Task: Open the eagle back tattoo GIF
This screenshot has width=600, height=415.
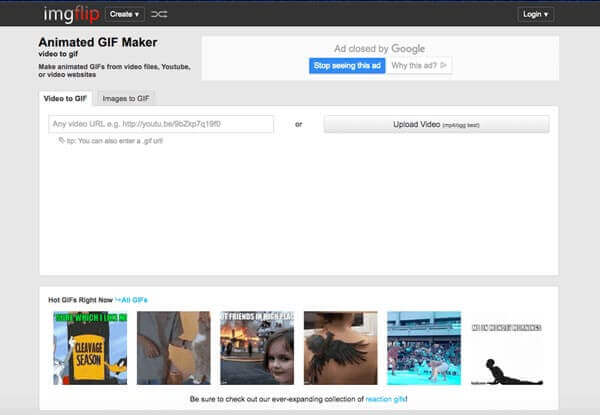Action: [x=340, y=347]
